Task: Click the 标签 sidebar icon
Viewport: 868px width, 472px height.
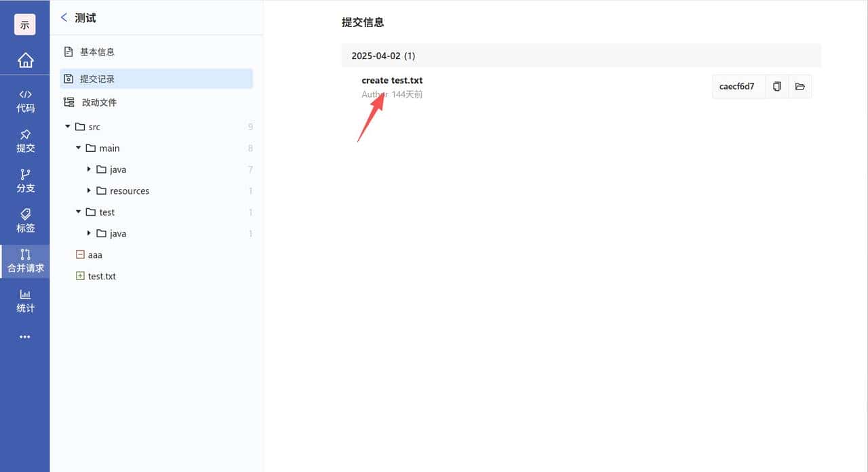Action: [x=25, y=220]
